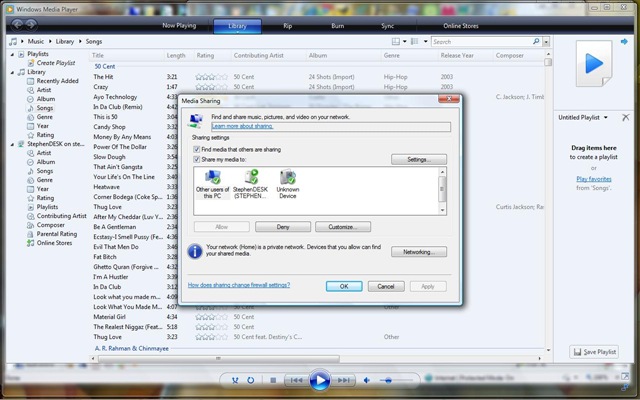Image resolution: width=640 pixels, height=400 pixels.
Task: Toggle shuffle in playback controls
Action: [235, 380]
